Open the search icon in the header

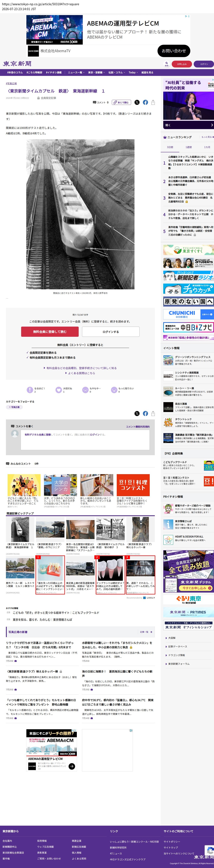pos(167,64)
